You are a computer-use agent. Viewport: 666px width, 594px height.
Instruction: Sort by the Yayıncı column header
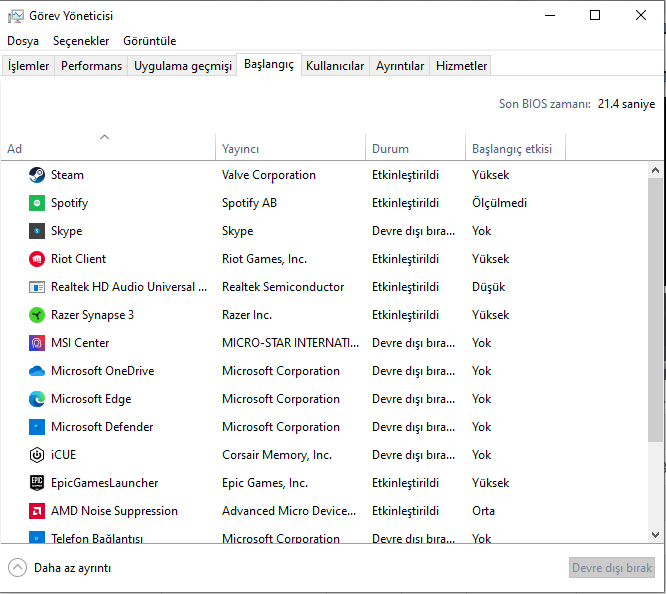coord(291,147)
